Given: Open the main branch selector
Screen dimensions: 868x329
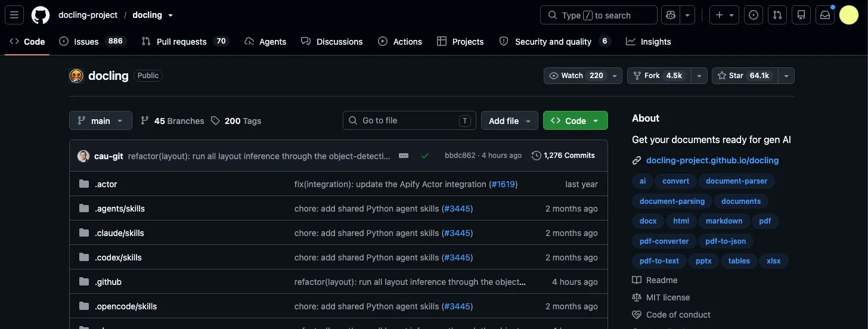Looking at the screenshot, I should (x=100, y=120).
